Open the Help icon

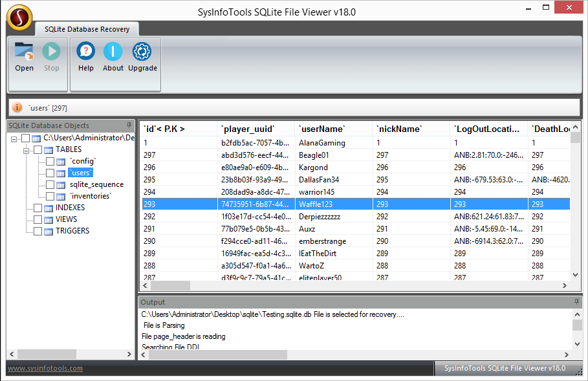click(x=85, y=53)
